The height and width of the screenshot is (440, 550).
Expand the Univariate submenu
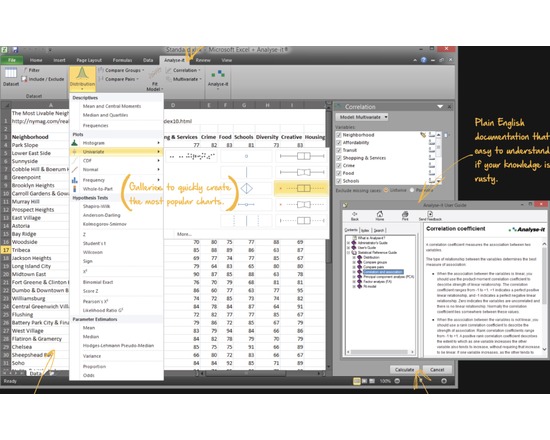(159, 152)
